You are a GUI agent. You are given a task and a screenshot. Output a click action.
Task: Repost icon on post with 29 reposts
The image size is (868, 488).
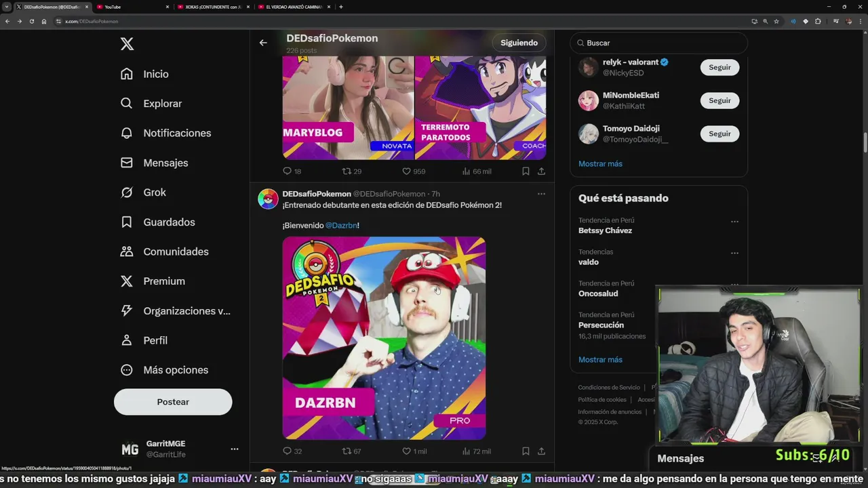(x=346, y=171)
